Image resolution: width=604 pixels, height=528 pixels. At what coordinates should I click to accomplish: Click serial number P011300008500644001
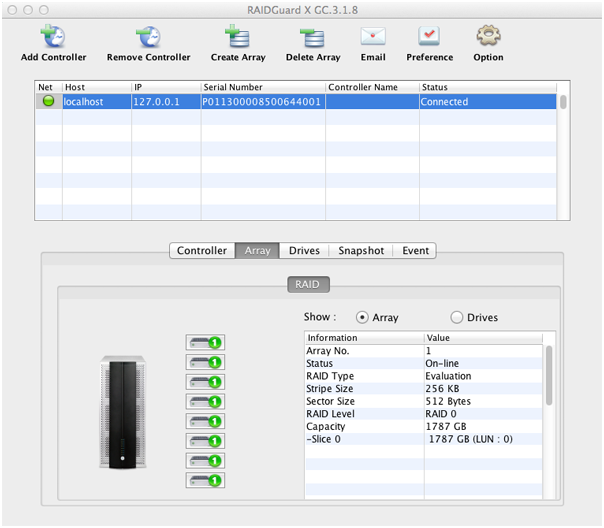tap(262, 102)
